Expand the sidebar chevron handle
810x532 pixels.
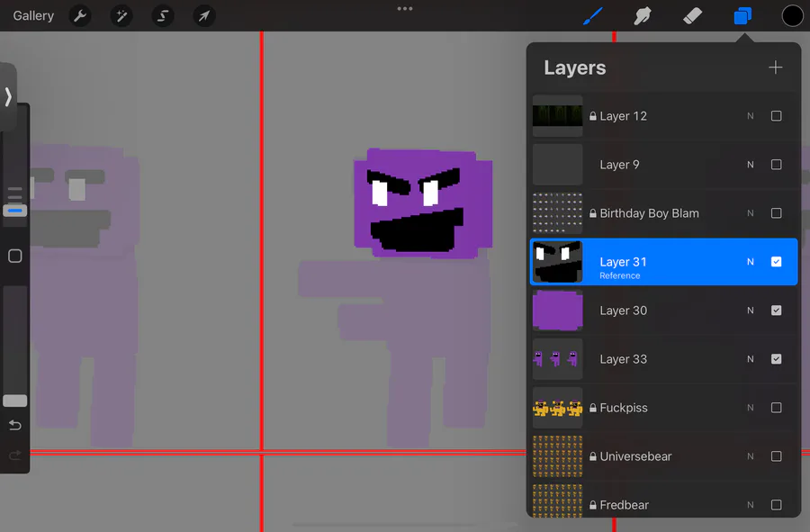pos(8,96)
